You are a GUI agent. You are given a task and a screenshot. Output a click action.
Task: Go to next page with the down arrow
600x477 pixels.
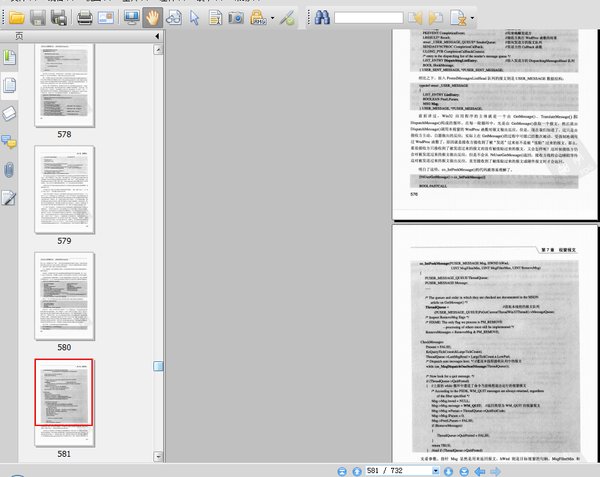pyautogui.click(x=448, y=471)
